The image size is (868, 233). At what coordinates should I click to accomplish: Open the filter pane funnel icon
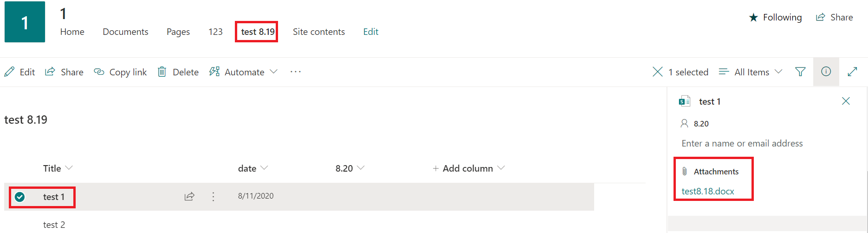[x=800, y=72]
